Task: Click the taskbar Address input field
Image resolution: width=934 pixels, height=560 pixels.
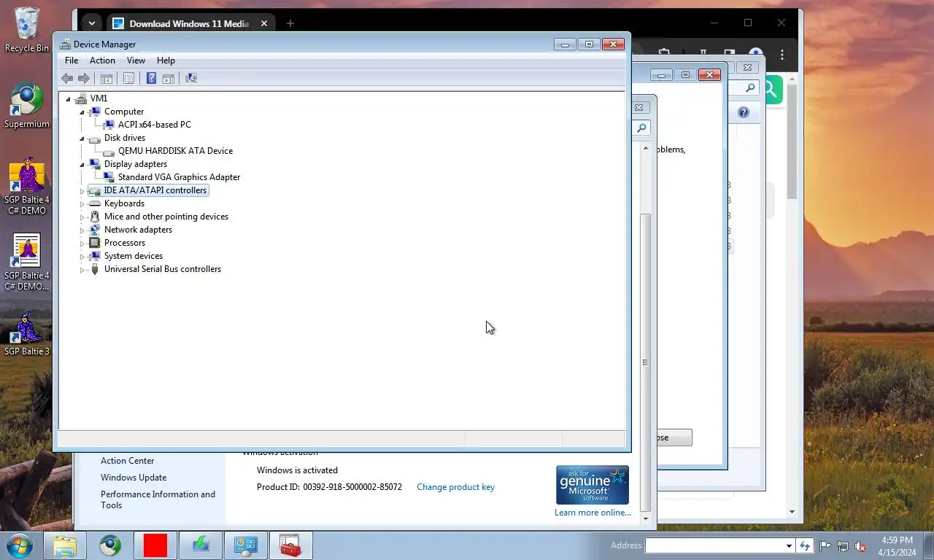Action: 714,545
